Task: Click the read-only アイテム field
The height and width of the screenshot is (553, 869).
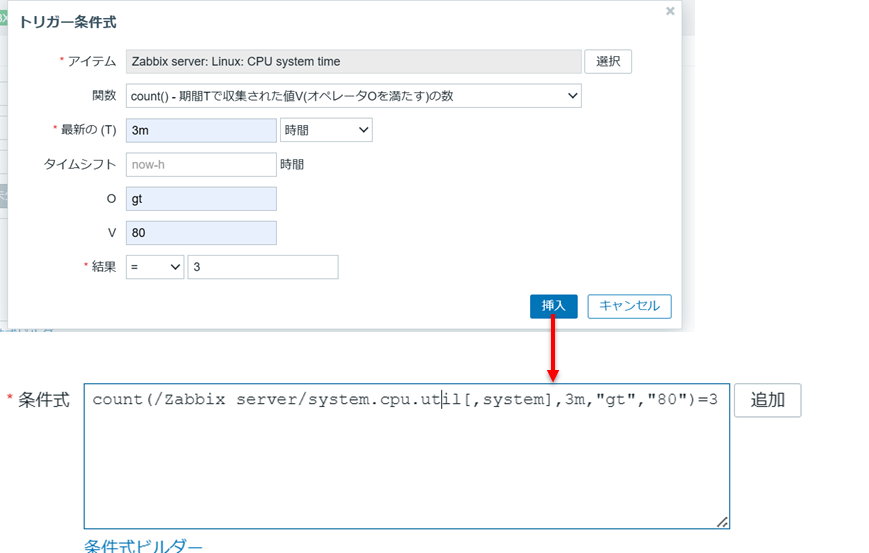Action: pos(354,61)
